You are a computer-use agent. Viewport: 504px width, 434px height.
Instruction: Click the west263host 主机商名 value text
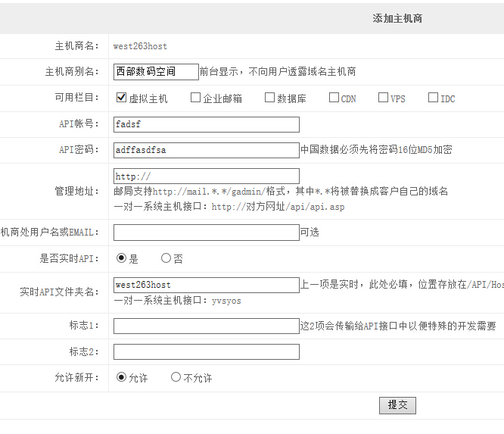140,46
